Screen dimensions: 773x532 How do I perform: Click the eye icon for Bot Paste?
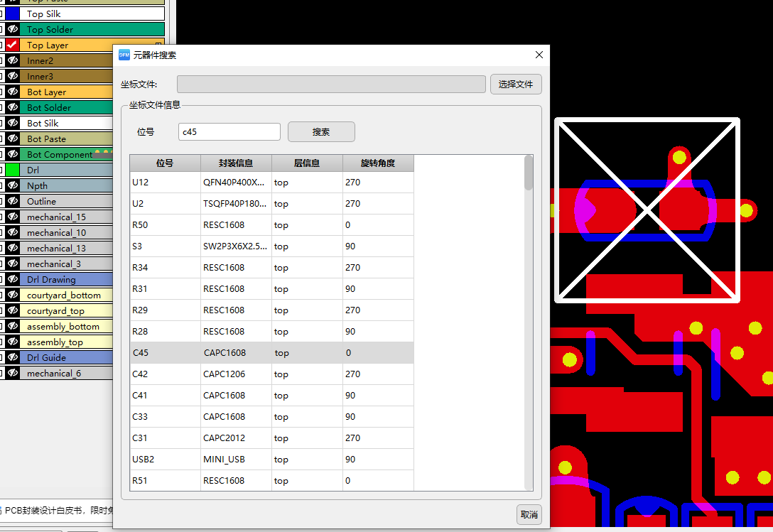[12, 139]
